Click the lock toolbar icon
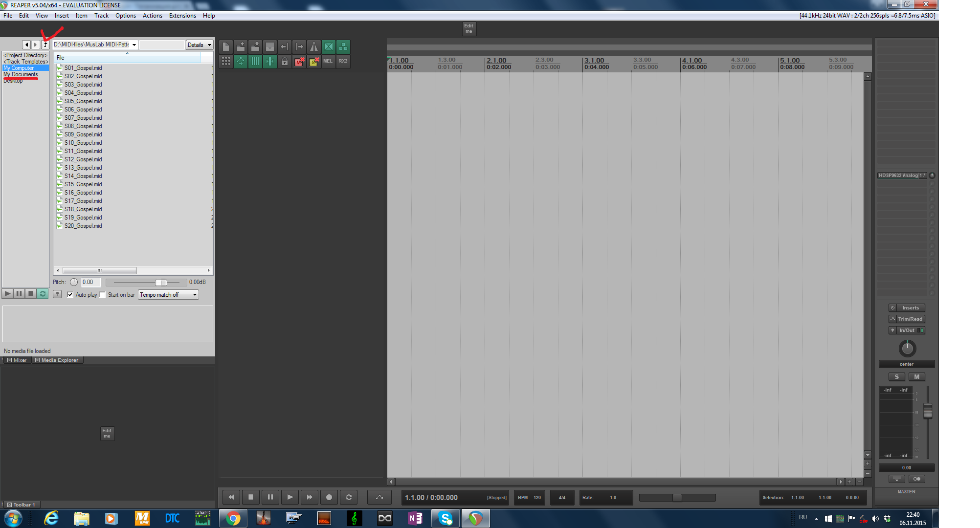Viewport: 980px width, 528px height. point(284,62)
